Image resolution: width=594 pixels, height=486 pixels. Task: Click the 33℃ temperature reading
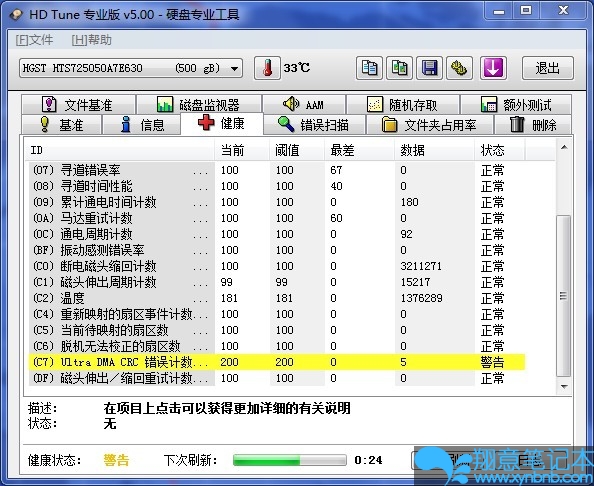(x=297, y=68)
